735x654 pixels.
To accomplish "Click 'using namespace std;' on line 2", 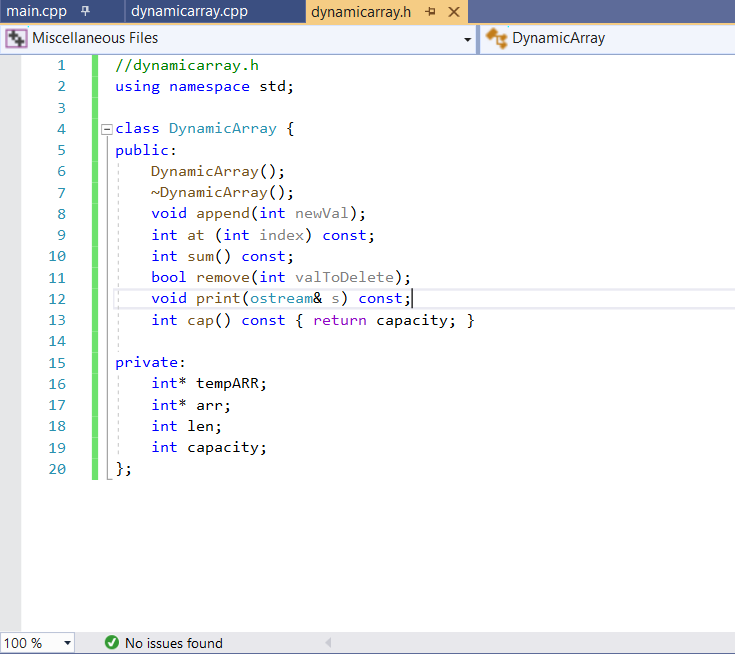I will [204, 86].
